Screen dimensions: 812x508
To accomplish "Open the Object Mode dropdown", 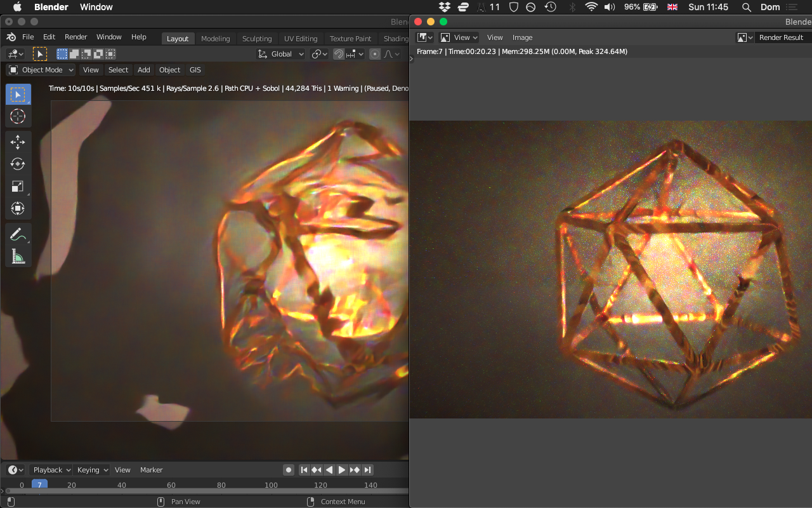I will click(x=41, y=70).
